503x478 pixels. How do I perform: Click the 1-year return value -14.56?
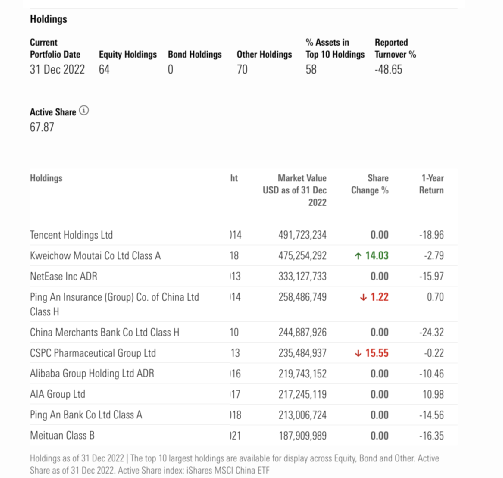[x=432, y=415]
